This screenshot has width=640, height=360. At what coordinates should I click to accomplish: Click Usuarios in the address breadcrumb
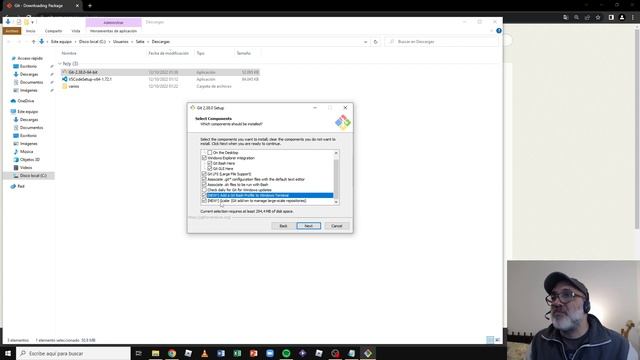tap(120, 42)
